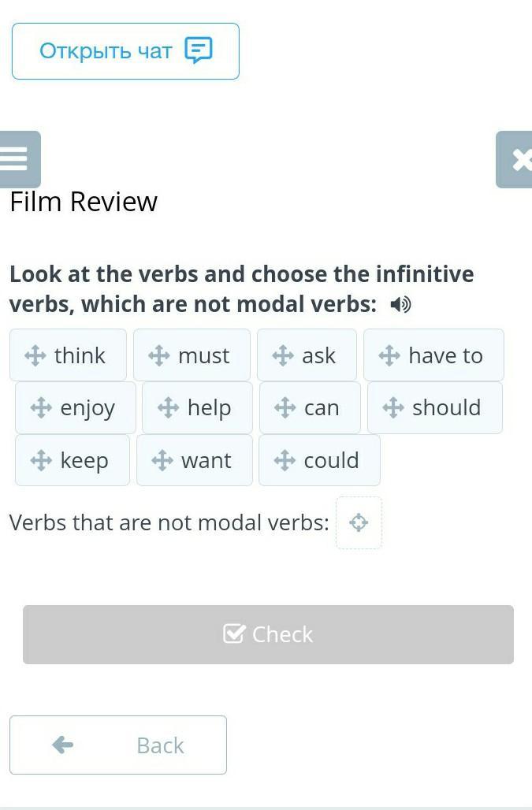Go Back to the previous page
This screenshot has height=810, width=532.
(118, 745)
